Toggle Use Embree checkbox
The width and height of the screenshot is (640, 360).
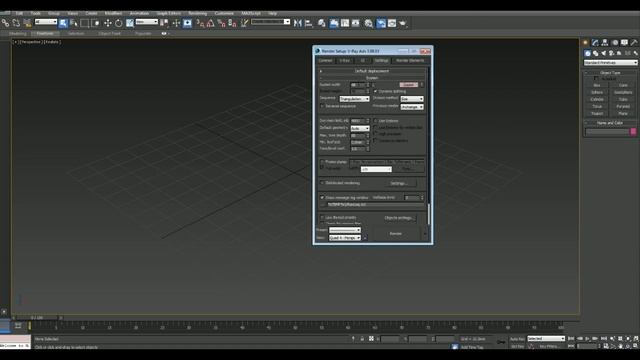376,121
